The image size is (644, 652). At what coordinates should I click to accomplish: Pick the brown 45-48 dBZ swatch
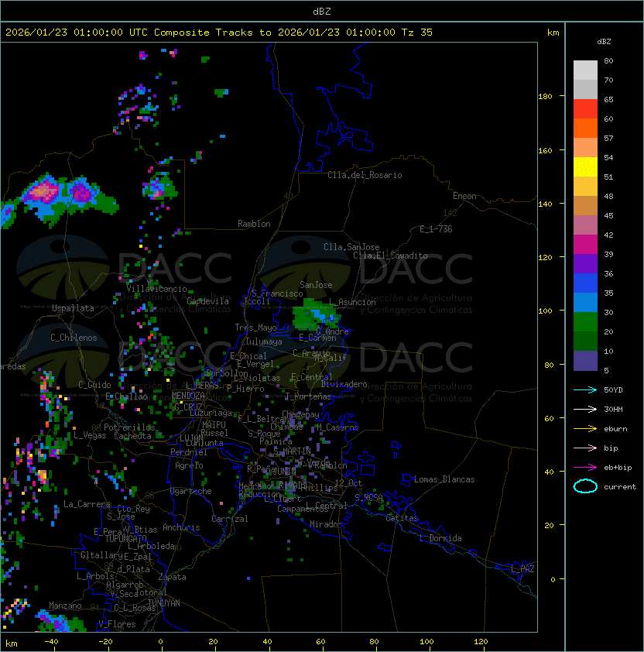coord(585,206)
